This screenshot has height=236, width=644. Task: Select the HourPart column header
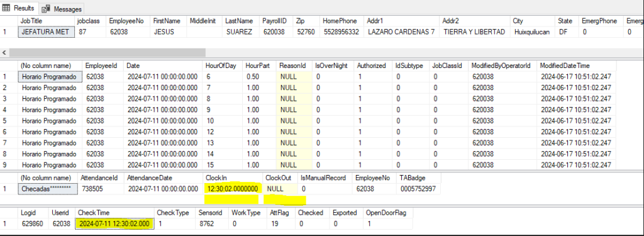click(260, 66)
